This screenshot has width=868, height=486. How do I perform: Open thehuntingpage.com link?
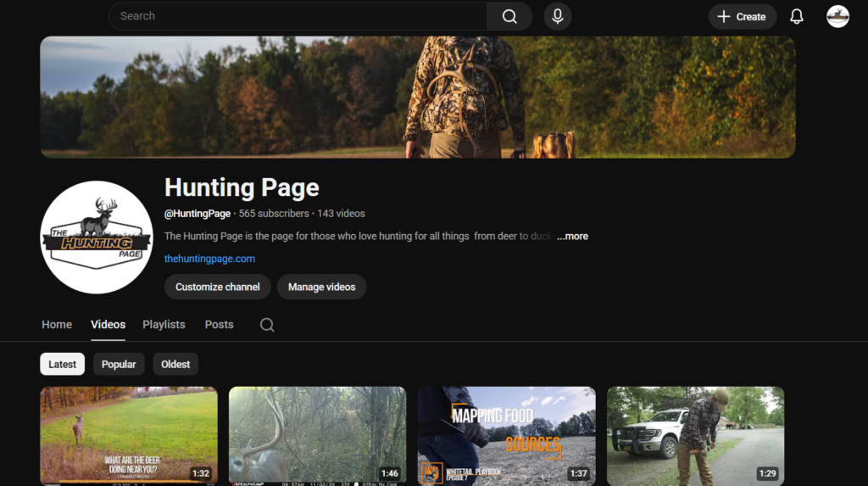pyautogui.click(x=209, y=259)
